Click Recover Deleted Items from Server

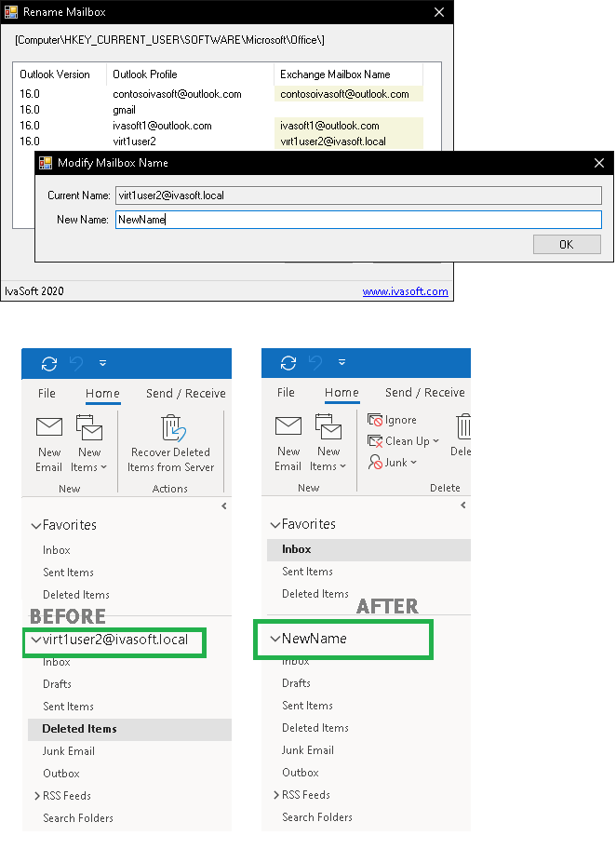pyautogui.click(x=171, y=444)
